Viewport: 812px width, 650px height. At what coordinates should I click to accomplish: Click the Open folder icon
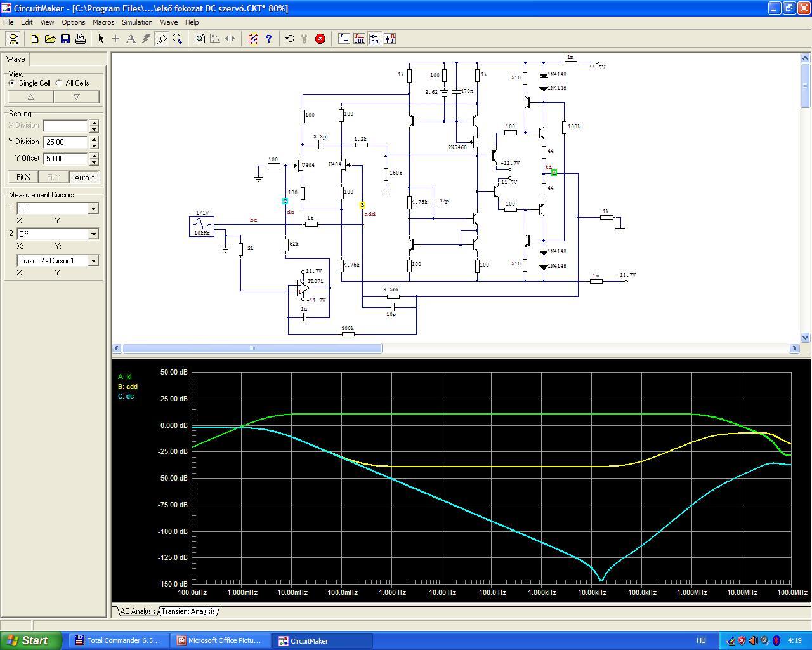click(50, 39)
